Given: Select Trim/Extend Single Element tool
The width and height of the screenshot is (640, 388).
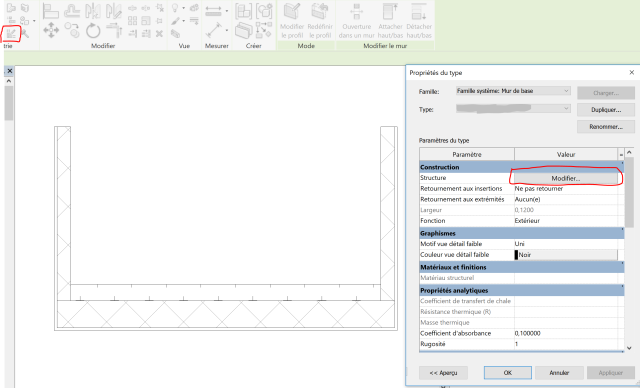Looking at the screenshot, I should click(132, 33).
